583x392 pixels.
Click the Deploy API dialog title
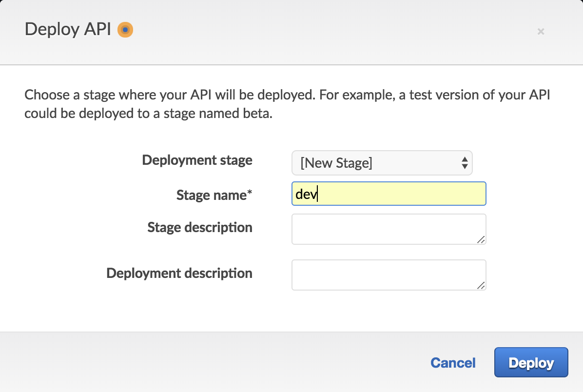coord(68,30)
